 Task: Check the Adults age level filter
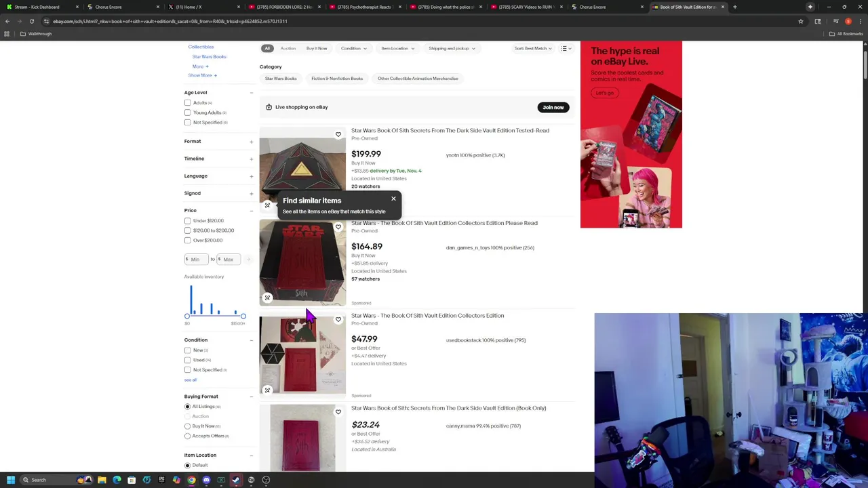[x=188, y=103]
